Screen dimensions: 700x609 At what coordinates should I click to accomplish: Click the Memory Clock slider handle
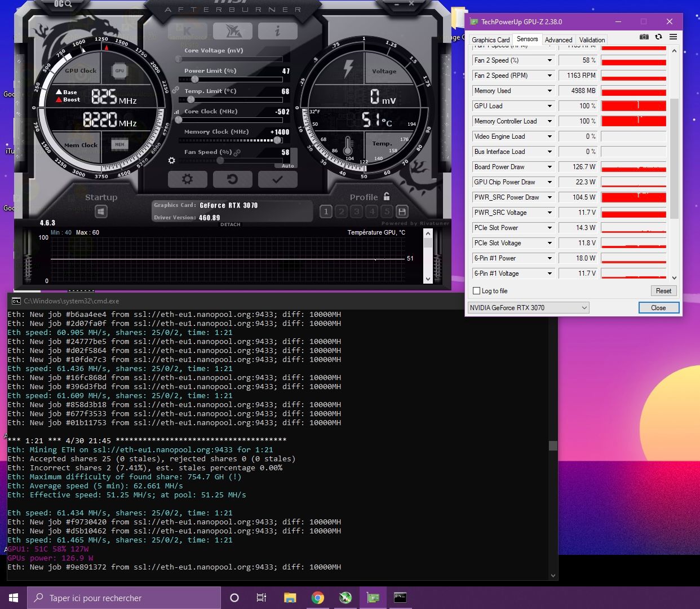coord(277,140)
